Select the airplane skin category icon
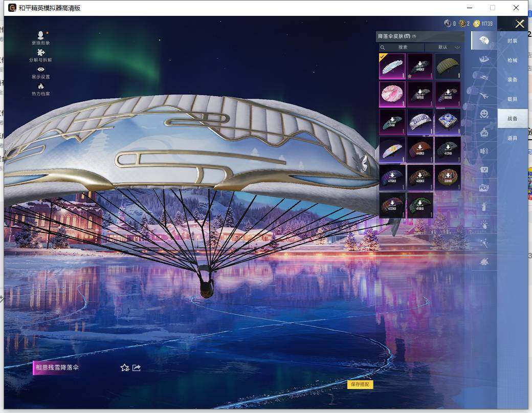Screen dimensions: 532x413 [x=484, y=96]
